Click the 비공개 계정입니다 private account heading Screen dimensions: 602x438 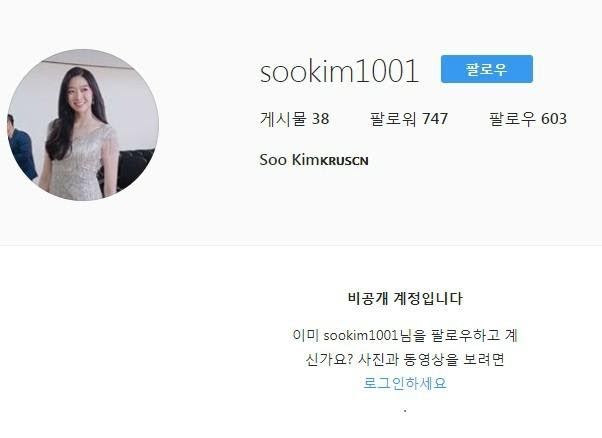click(x=405, y=298)
